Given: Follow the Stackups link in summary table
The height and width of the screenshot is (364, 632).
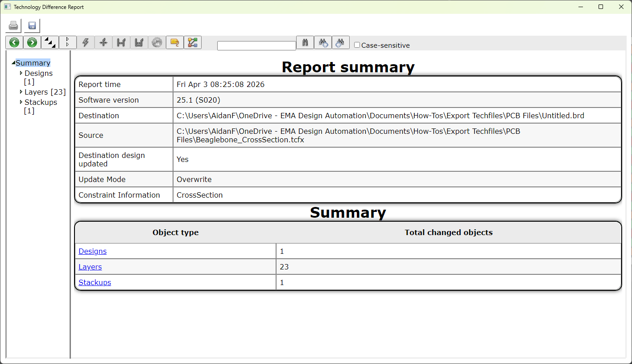Looking at the screenshot, I should [x=95, y=282].
